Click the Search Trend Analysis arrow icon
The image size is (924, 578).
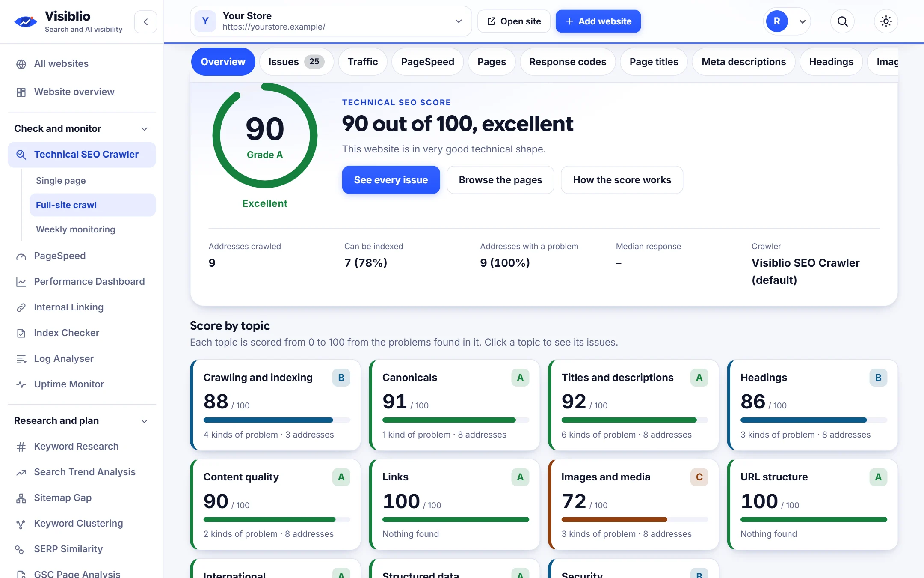pos(21,472)
